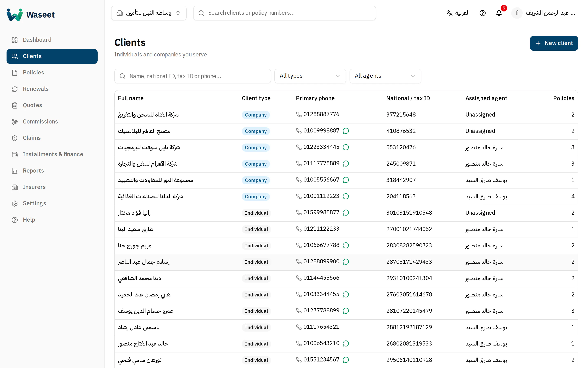
Task: Open Renewals in sidebar
Action: 52,89
